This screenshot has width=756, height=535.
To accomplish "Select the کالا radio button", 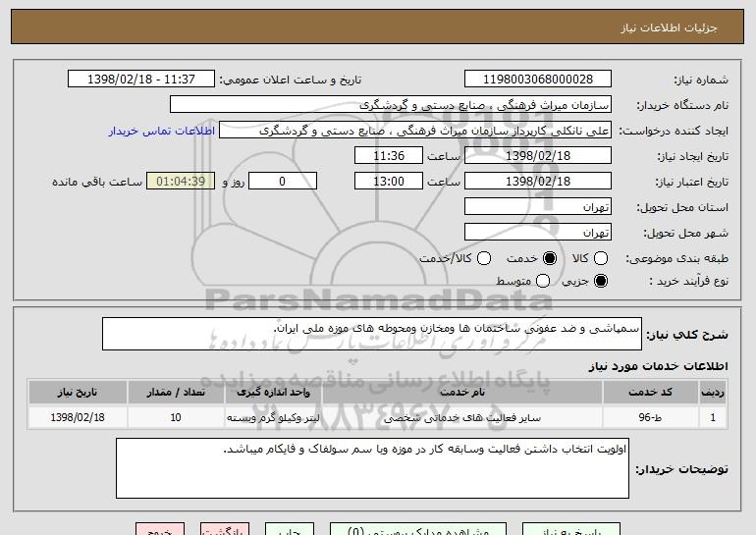I will [601, 258].
